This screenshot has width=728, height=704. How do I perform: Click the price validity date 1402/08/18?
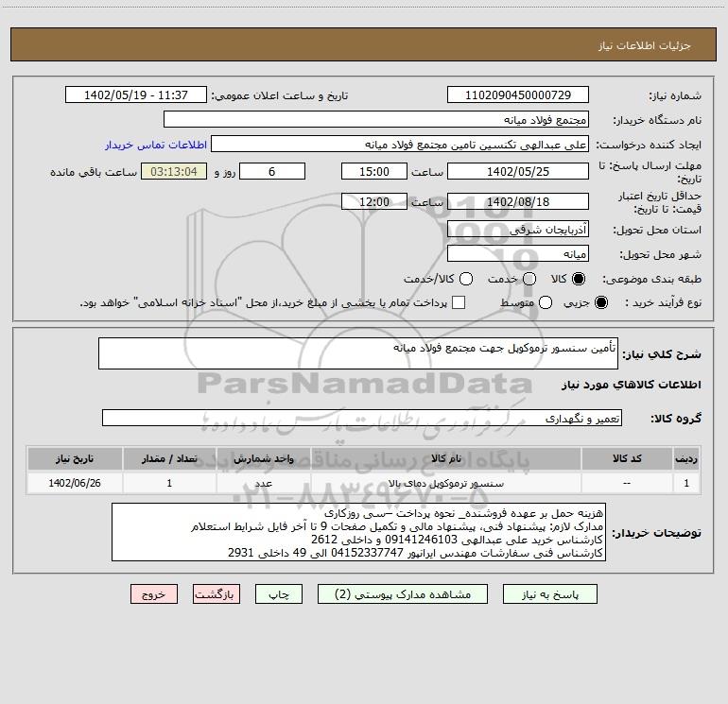coord(518,201)
